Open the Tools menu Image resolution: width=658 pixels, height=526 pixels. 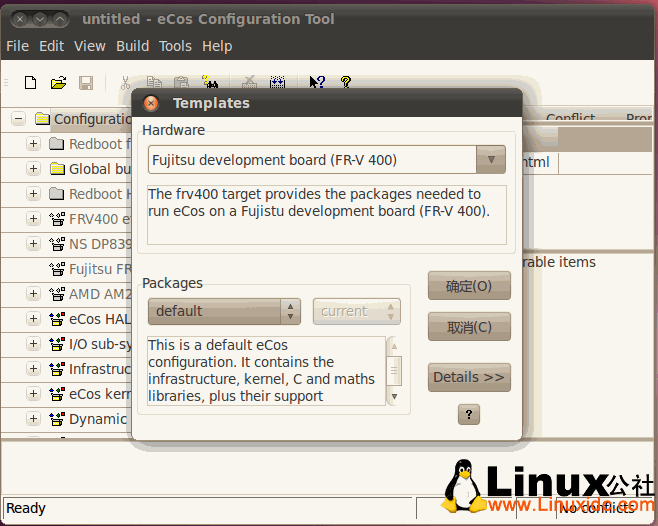(x=175, y=46)
